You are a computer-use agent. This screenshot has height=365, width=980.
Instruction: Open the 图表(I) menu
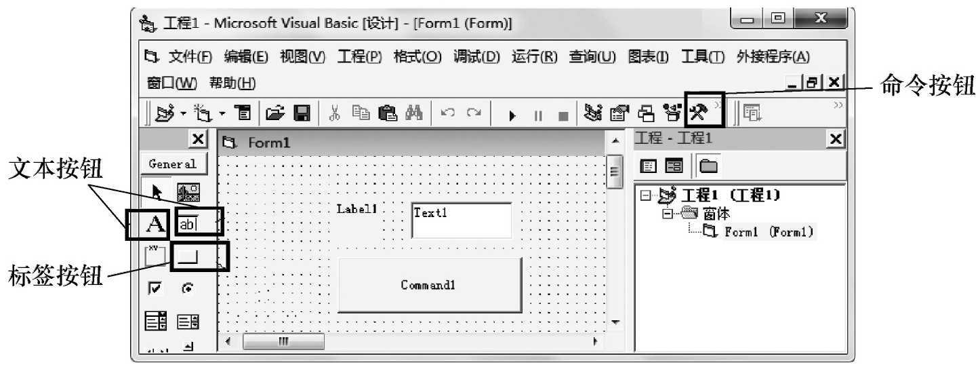pos(649,57)
